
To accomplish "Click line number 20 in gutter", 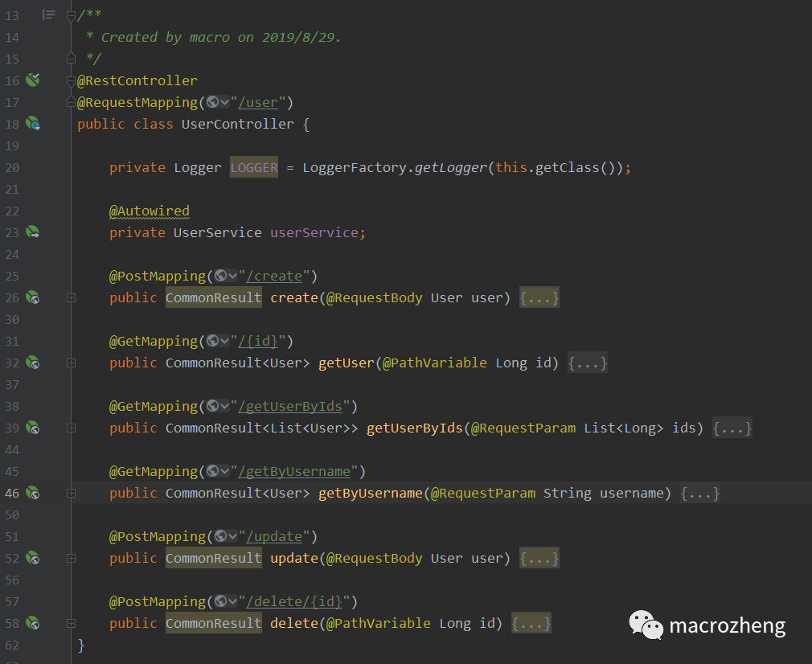I will (x=12, y=168).
